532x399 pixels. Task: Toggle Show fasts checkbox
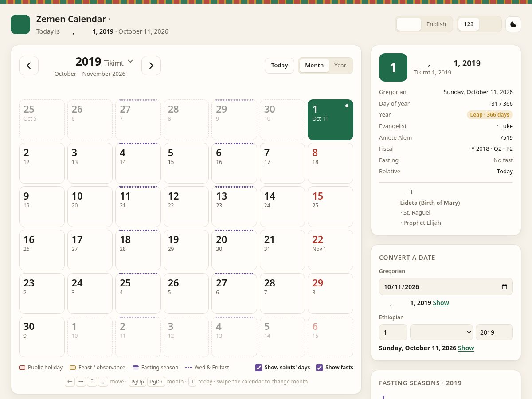pos(320,368)
